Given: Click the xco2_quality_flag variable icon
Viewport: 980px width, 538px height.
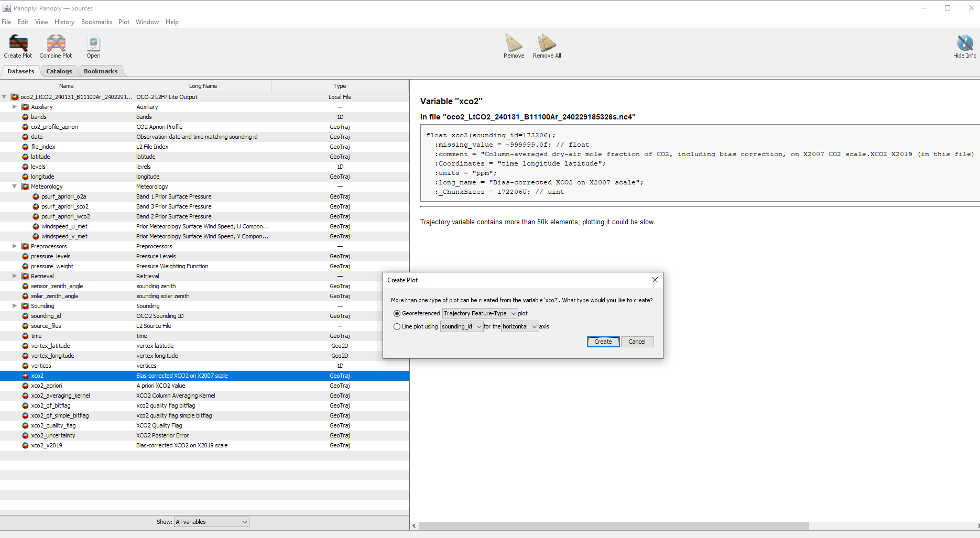Looking at the screenshot, I should tap(25, 425).
